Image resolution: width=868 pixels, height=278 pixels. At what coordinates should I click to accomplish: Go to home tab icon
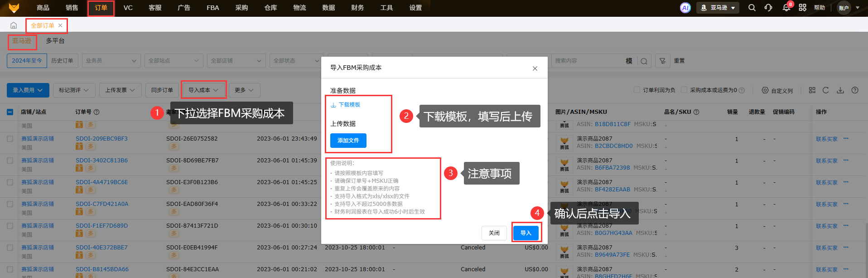[x=14, y=25]
